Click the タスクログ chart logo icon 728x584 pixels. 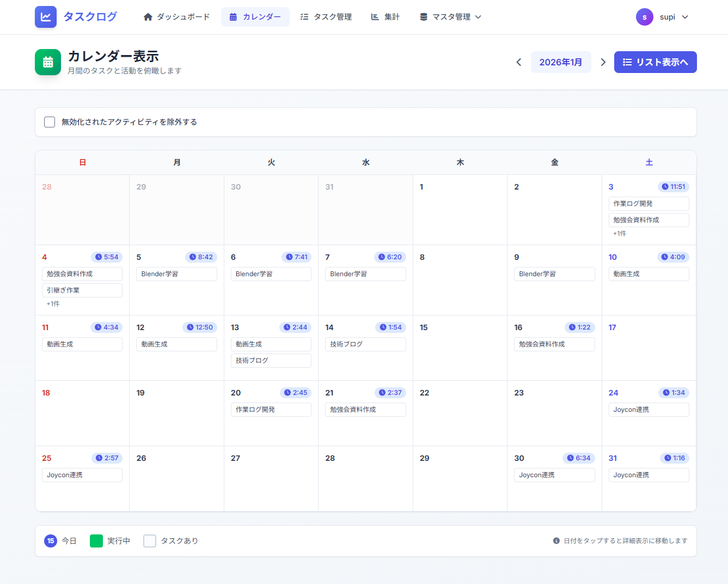pyautogui.click(x=46, y=17)
